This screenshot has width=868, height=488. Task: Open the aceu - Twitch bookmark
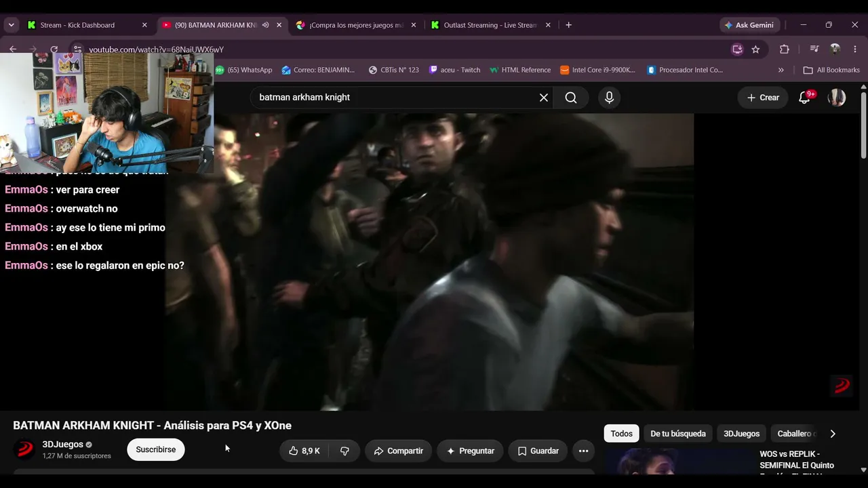[454, 70]
